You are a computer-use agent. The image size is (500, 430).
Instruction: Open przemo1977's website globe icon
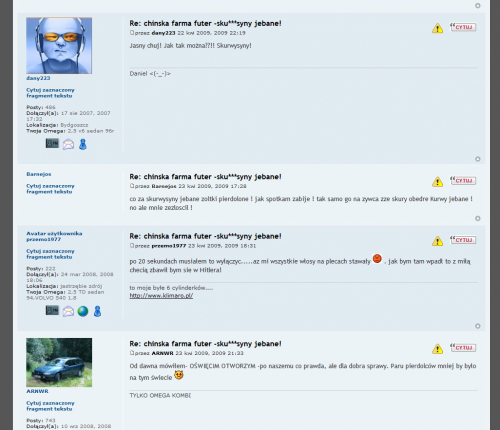point(83,311)
